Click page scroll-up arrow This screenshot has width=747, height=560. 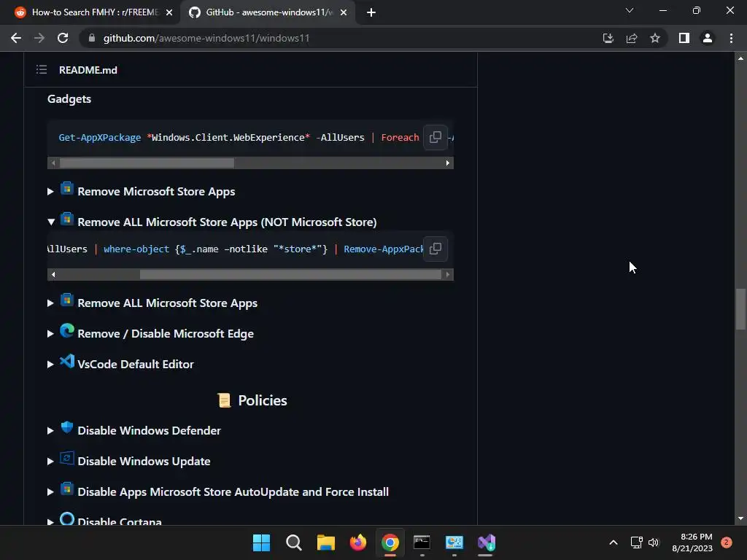(740, 58)
